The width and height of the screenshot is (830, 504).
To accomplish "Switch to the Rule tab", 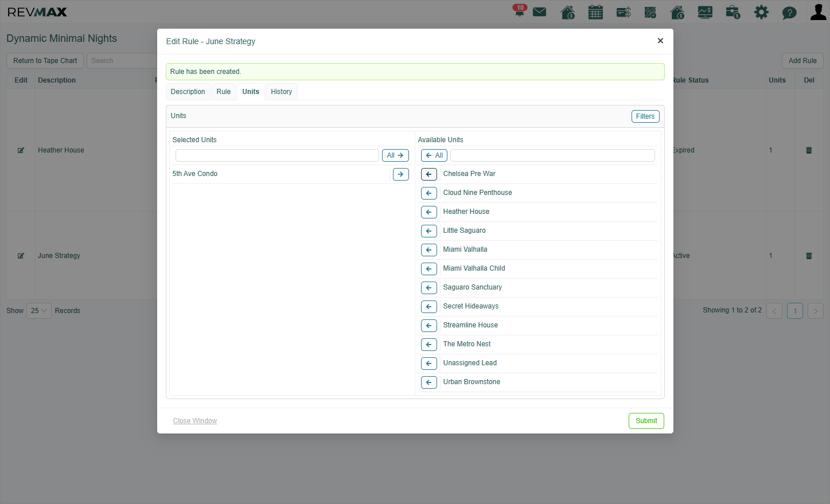I will pyautogui.click(x=224, y=92).
